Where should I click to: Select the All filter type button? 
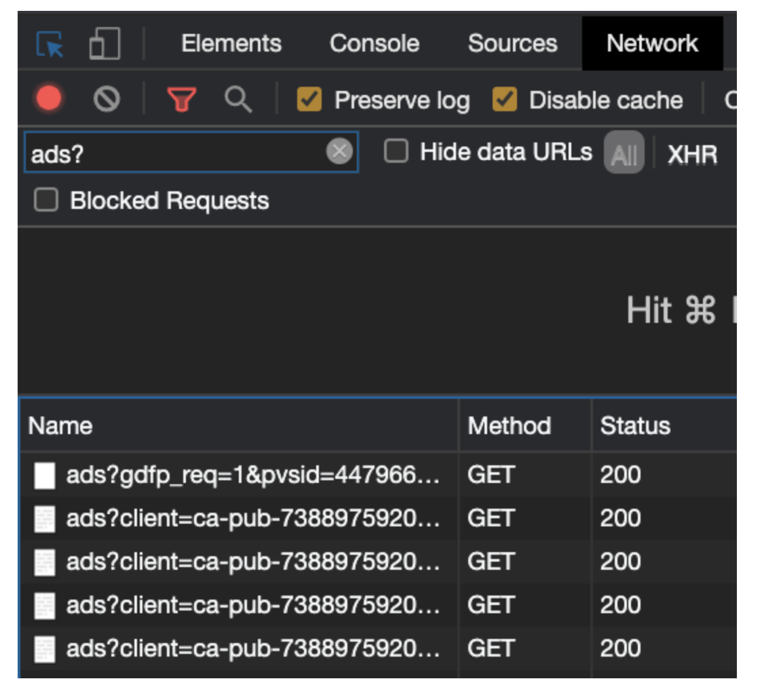click(624, 153)
